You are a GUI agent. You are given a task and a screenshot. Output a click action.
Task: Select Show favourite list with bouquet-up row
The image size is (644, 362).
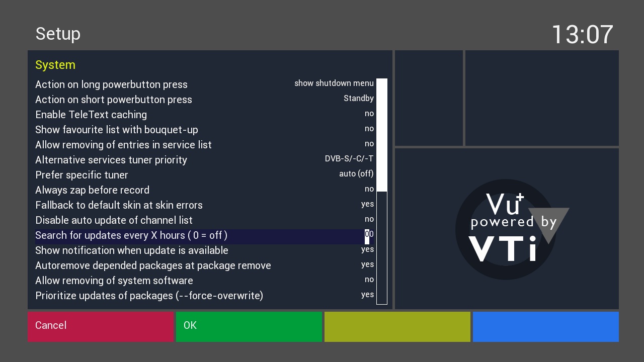pos(205,129)
